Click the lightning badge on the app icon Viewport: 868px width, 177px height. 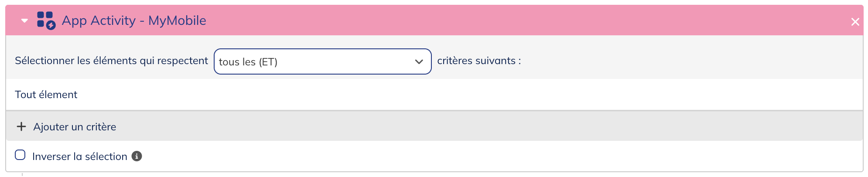(51, 26)
